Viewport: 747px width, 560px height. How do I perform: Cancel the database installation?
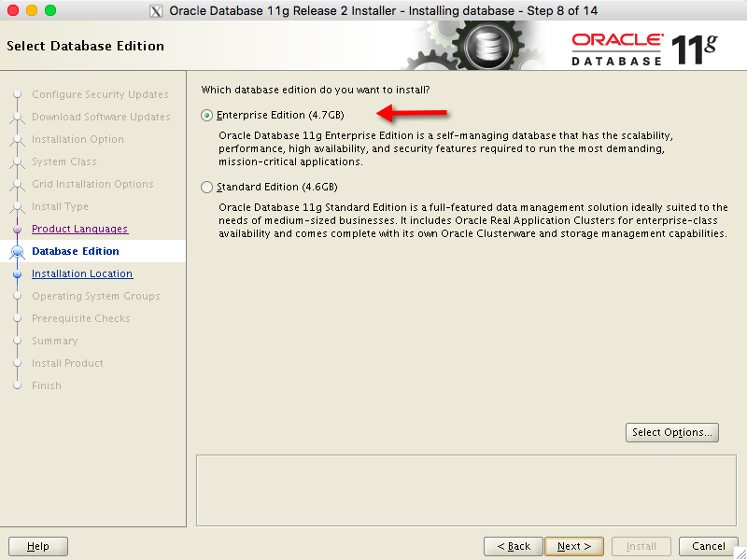(x=709, y=546)
